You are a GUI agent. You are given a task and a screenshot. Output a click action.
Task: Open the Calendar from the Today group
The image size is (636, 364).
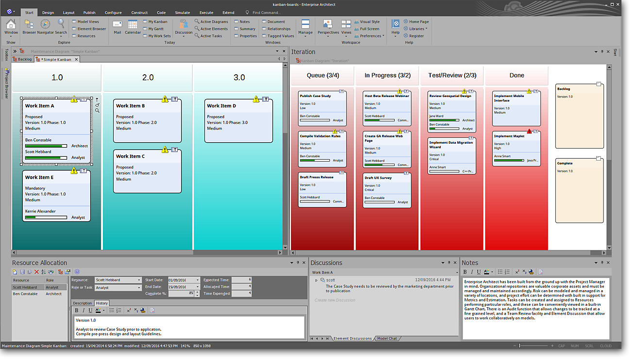pos(133,24)
